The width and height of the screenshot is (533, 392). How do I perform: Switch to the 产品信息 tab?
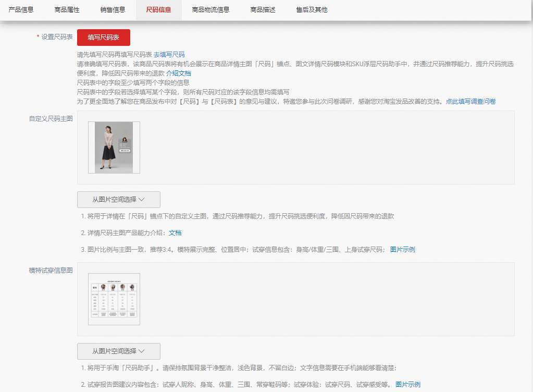[x=21, y=10]
